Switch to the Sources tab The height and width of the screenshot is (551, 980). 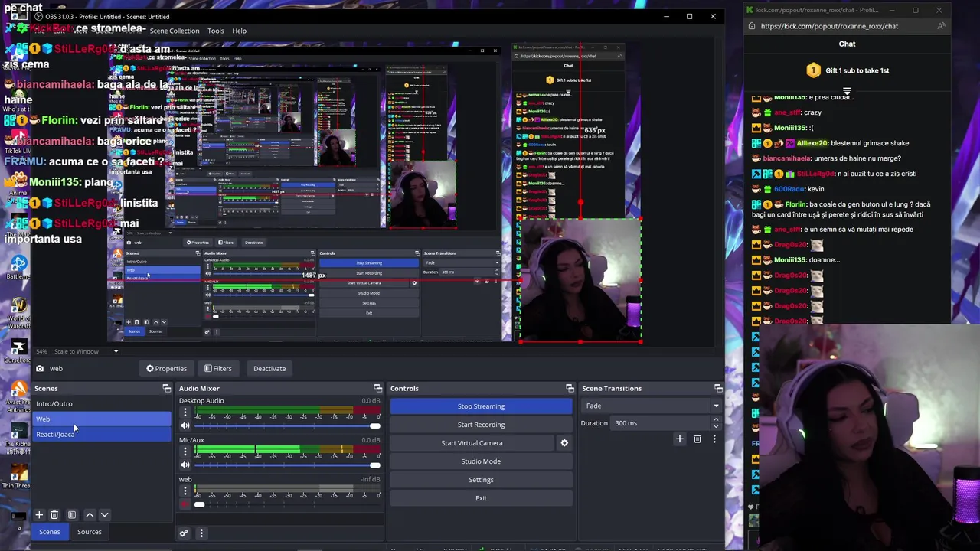(x=89, y=532)
